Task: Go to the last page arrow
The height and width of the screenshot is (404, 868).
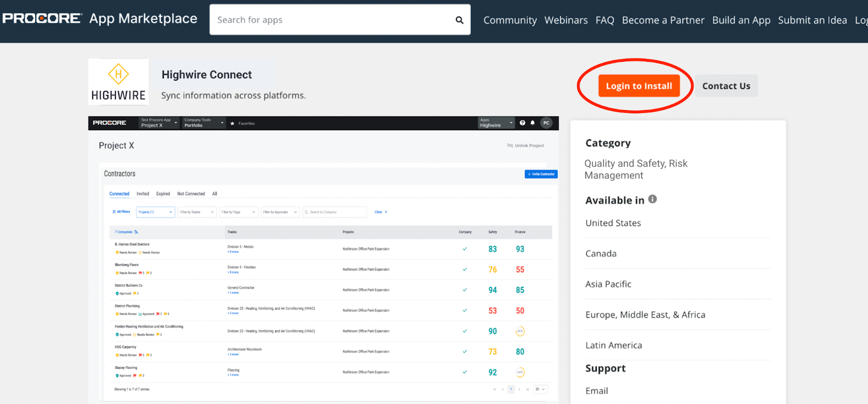Action: pos(527,389)
